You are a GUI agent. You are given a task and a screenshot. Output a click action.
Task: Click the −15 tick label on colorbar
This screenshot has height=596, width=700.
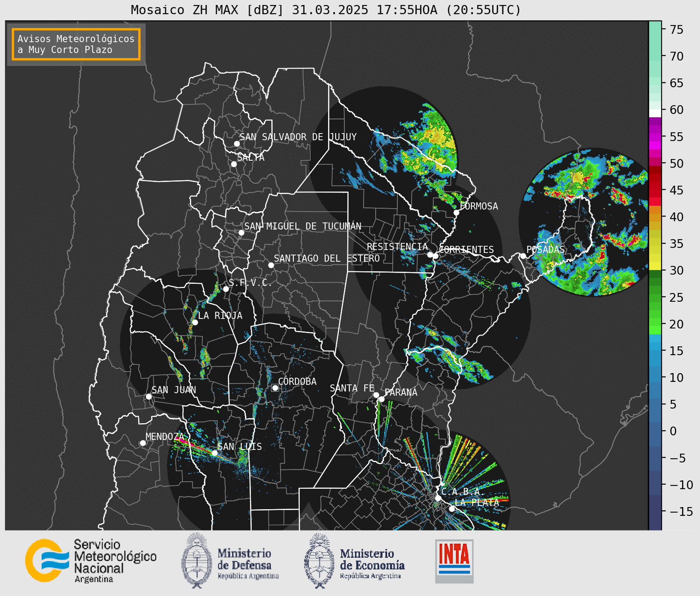click(681, 512)
